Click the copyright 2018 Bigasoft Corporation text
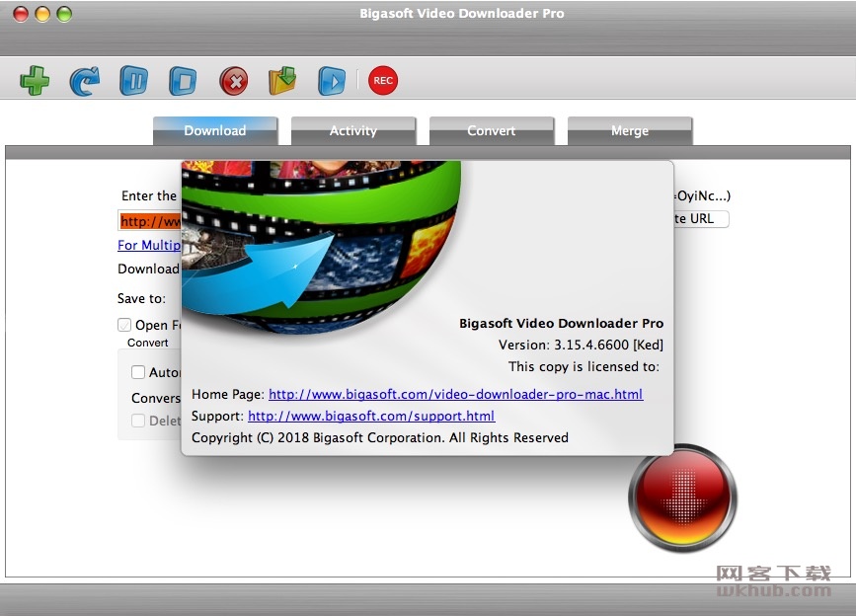Screen dimensions: 856x616 [x=380, y=437]
